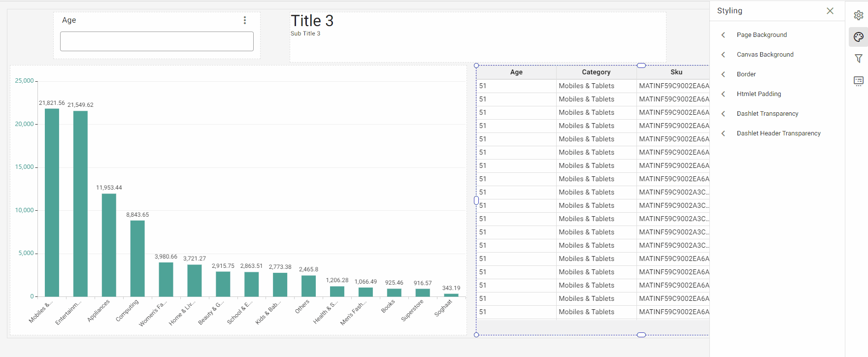The height and width of the screenshot is (357, 868).
Task: Click the Others bar labeled 2,465.8
Action: point(308,286)
